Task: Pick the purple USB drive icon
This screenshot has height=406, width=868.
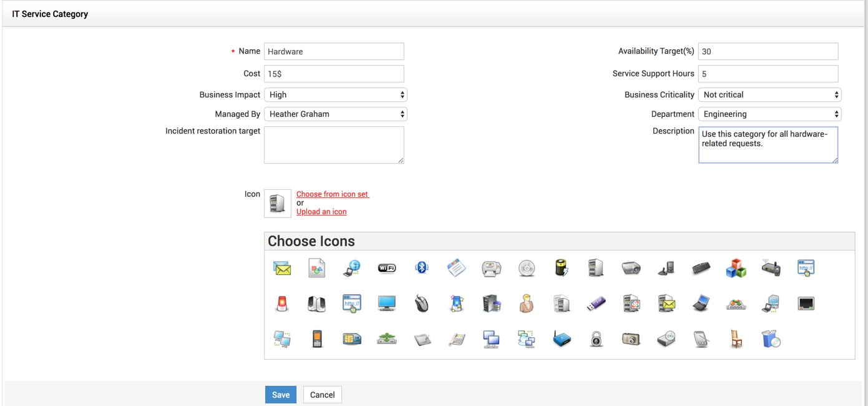Action: 597,304
